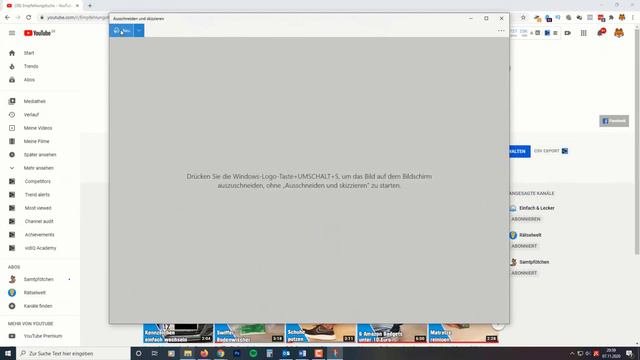Image resolution: width=640 pixels, height=360 pixels.
Task: Open Photoshop from the taskbar
Action: (x=237, y=353)
